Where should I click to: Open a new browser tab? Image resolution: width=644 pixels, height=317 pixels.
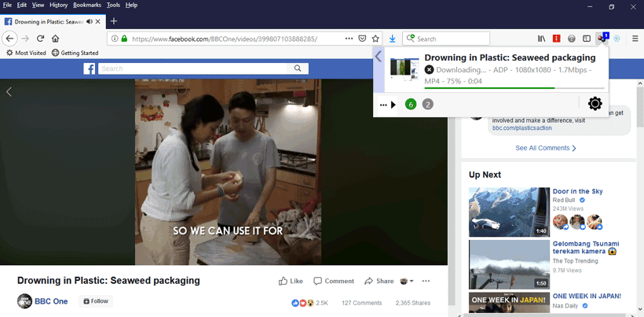pos(114,21)
